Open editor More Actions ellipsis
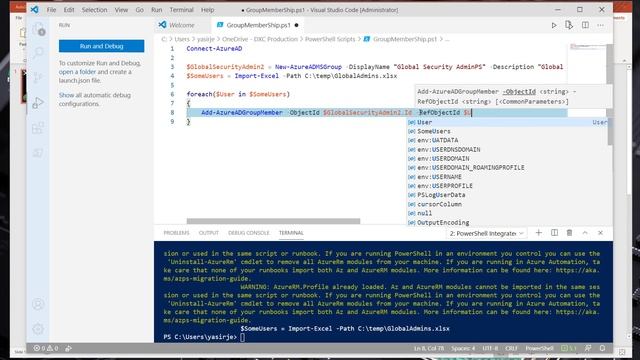Image resolution: width=640 pixels, height=360 pixels. click(x=600, y=25)
